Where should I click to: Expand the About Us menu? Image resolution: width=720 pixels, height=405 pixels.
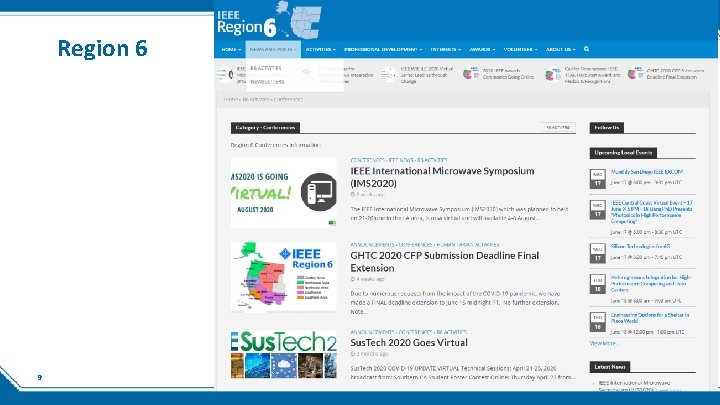click(560, 49)
